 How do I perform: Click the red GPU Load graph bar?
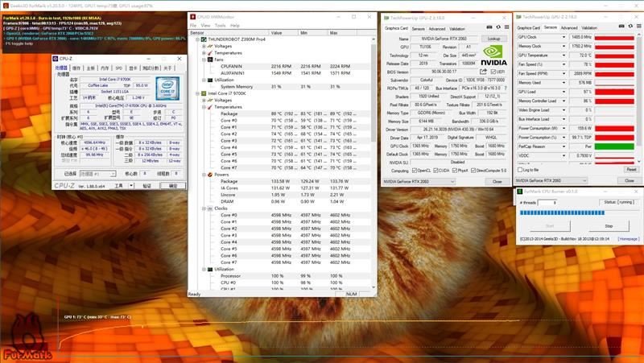click(614, 92)
